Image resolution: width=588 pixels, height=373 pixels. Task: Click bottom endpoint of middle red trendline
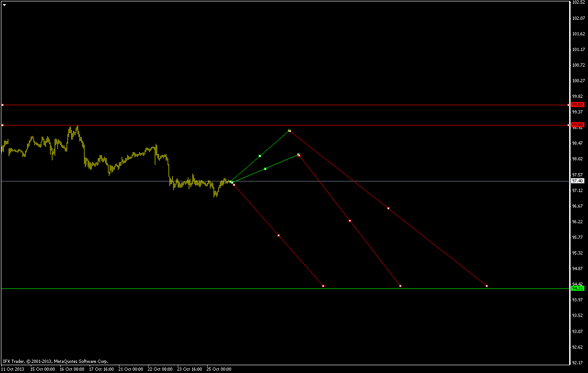tap(401, 286)
